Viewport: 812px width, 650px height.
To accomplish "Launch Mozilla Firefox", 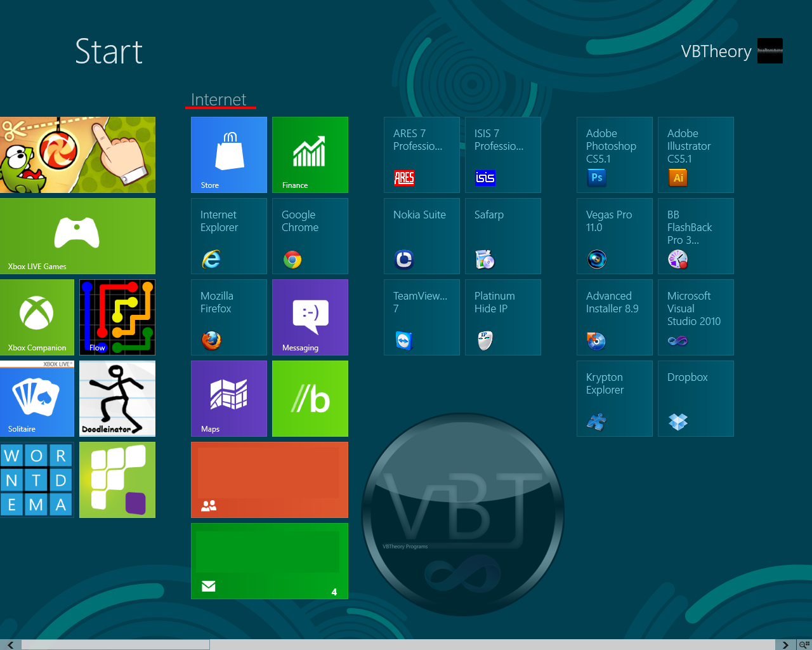I will coord(229,317).
